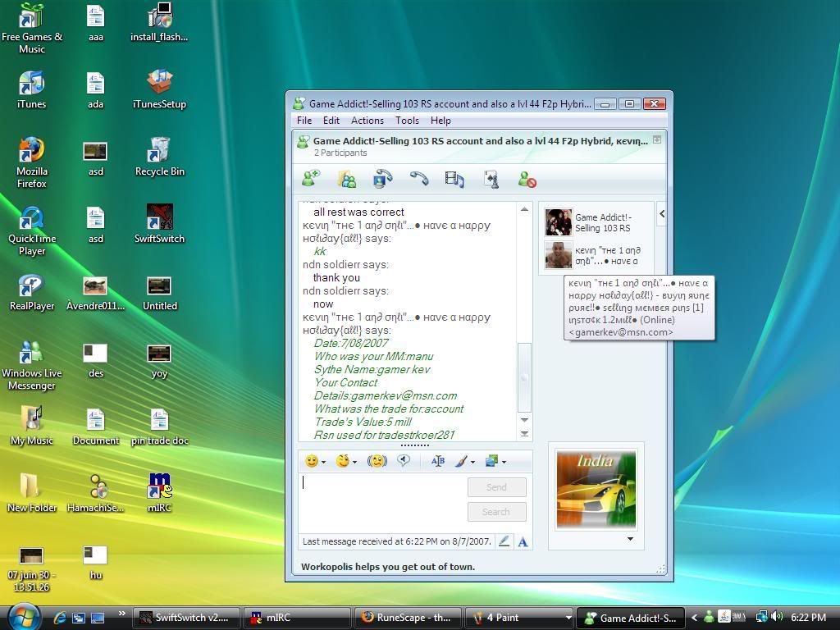Click the India car display picture
The height and width of the screenshot is (630, 840).
click(596, 490)
